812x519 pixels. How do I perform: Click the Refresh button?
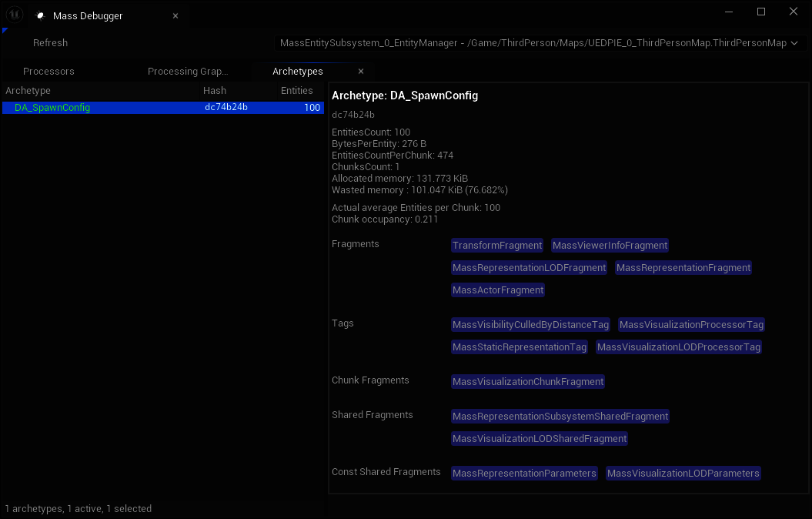(50, 43)
